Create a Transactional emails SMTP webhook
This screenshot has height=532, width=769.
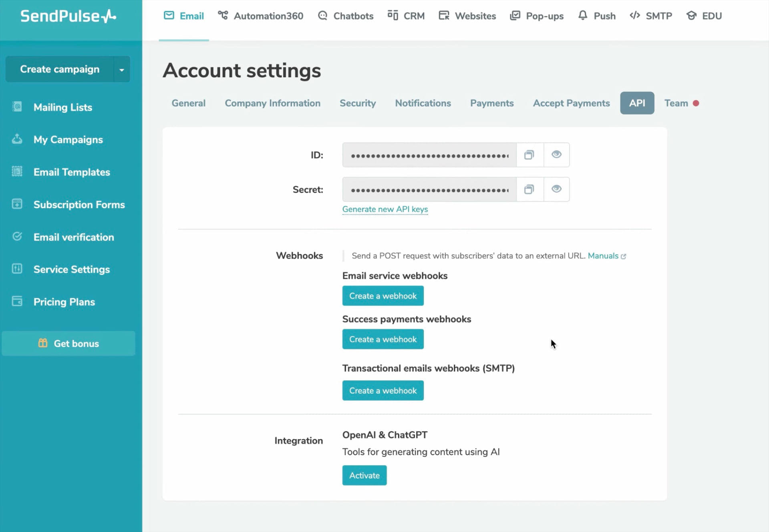383,390
